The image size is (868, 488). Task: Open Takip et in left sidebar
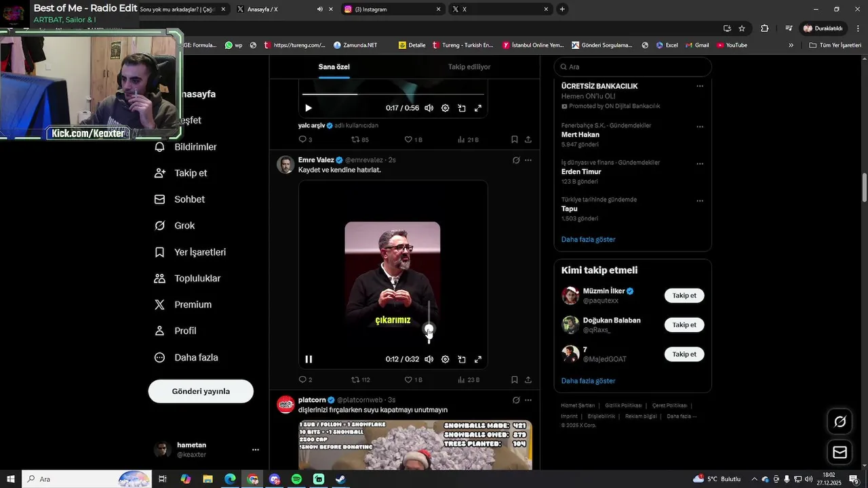[181, 174]
